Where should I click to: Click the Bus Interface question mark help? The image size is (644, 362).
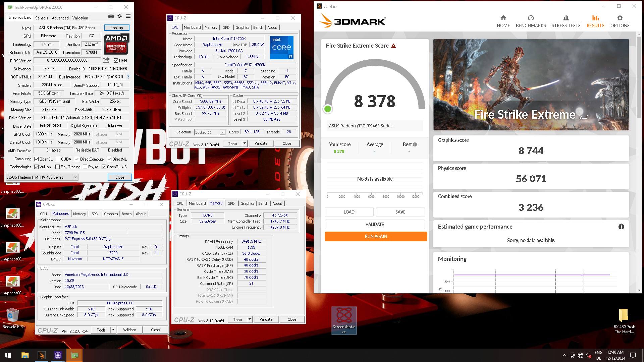tap(128, 77)
